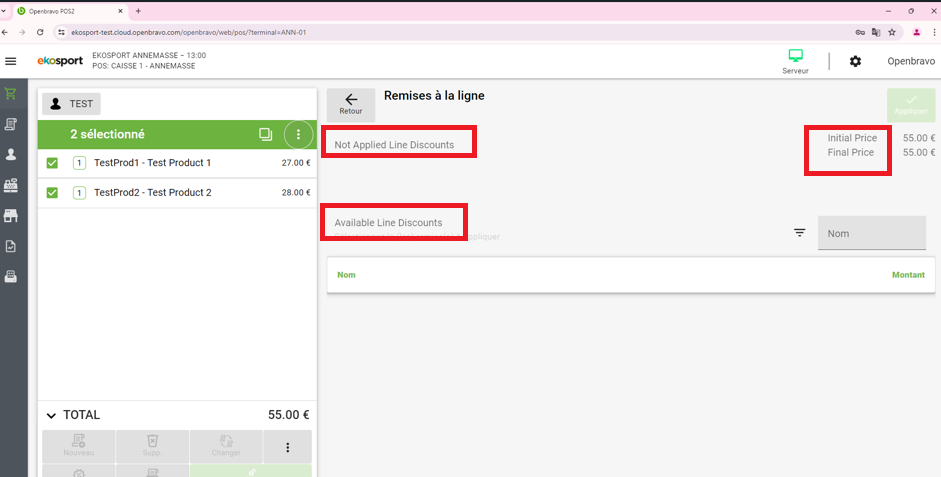Uncheck the TestProd2 line checkbox
941x477 pixels.
point(52,193)
